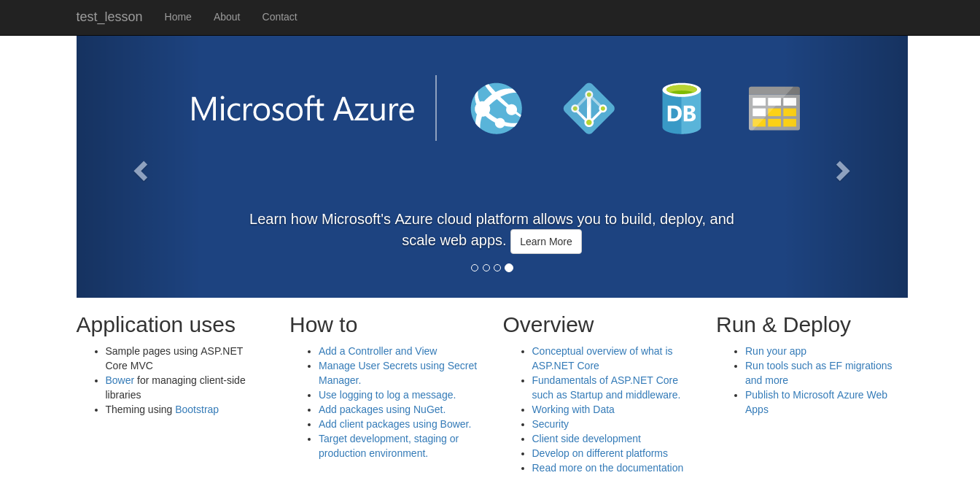This screenshot has height=478, width=980.
Task: Click the test_lesson brand link
Action: [x=109, y=17]
